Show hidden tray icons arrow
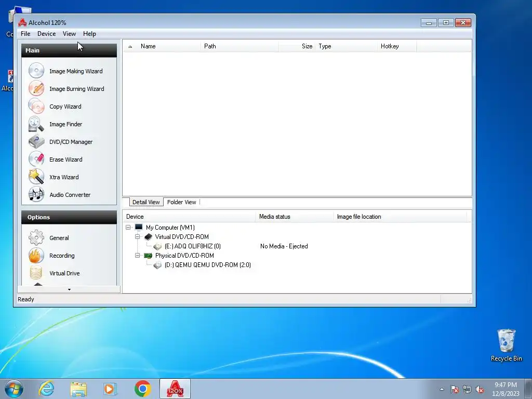The width and height of the screenshot is (532, 399). tap(442, 389)
